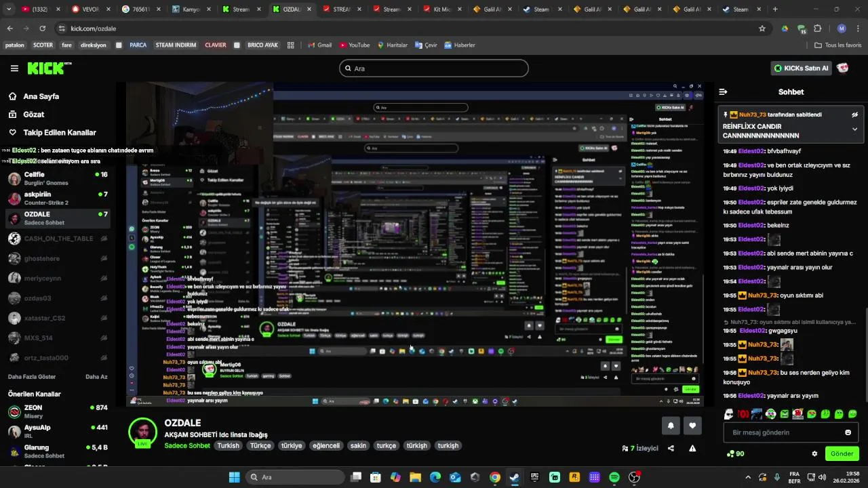
Task: Expand list with Daha Fazla Göster
Action: click(x=32, y=377)
